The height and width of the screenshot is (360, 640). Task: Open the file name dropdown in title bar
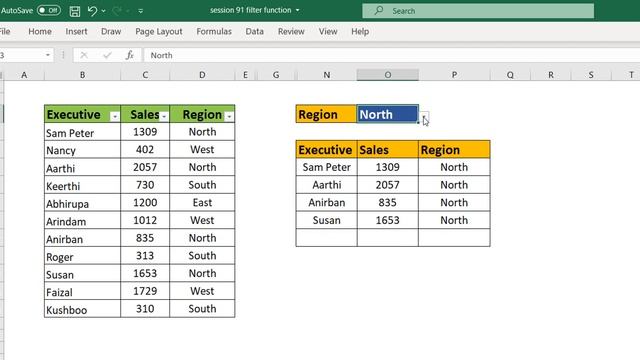[x=298, y=10]
